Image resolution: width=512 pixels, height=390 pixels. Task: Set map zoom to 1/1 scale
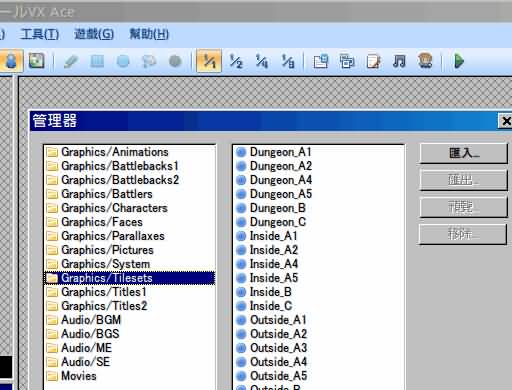pos(209,61)
